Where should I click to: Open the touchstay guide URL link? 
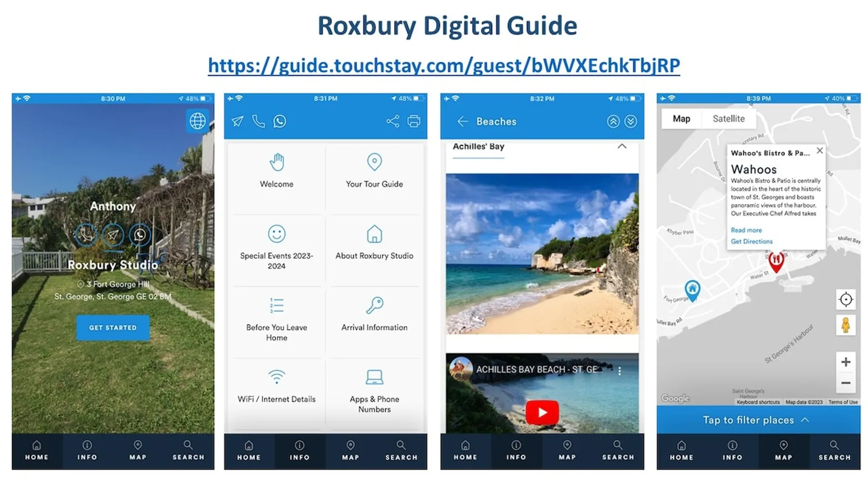click(444, 66)
